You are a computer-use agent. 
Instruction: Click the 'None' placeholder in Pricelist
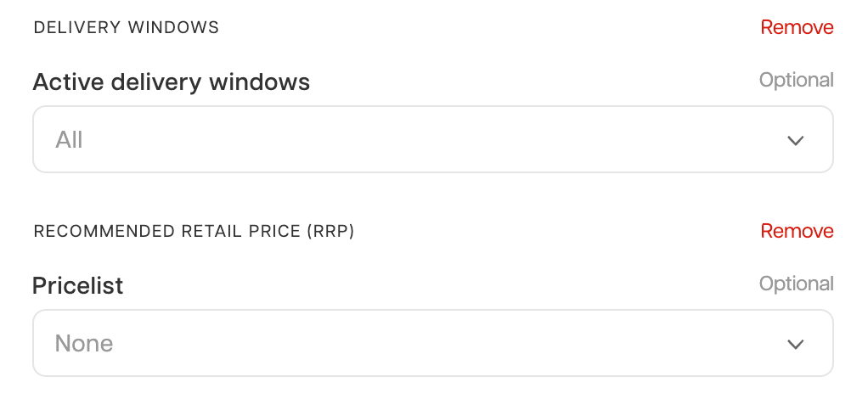pyautogui.click(x=84, y=343)
